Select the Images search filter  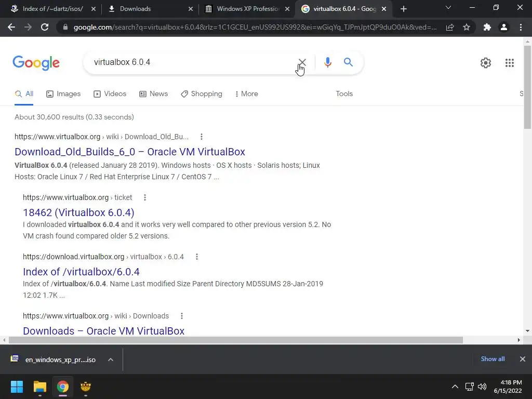[63, 94]
